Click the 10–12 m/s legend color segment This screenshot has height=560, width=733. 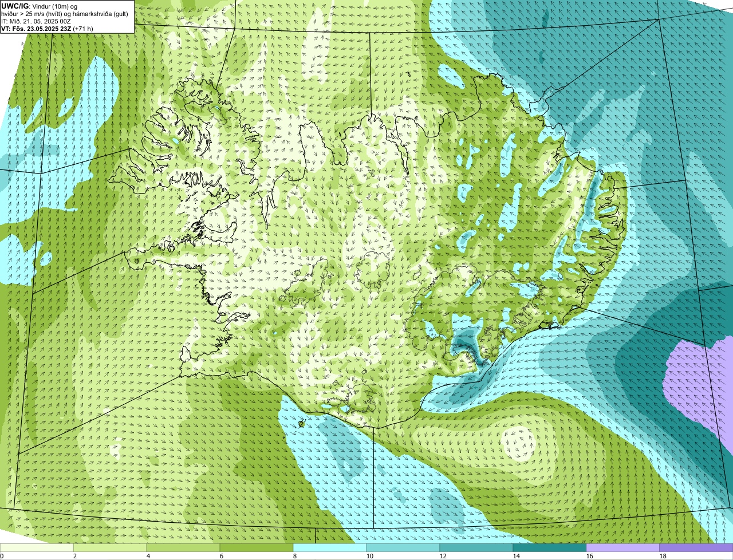403,547
